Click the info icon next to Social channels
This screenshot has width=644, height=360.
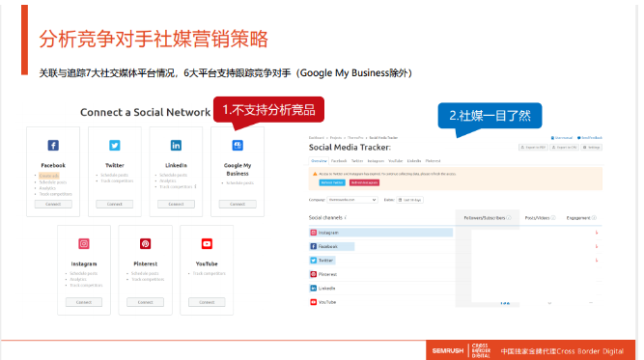tap(346, 217)
